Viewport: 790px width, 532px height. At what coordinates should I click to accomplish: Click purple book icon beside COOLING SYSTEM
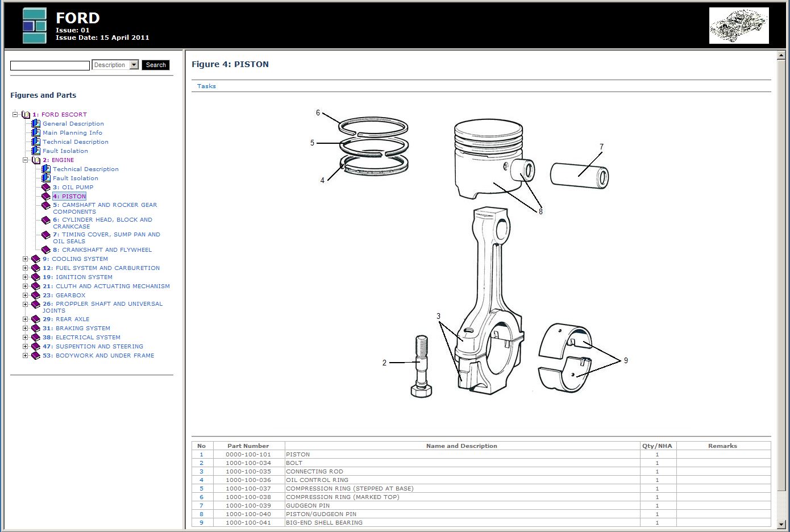pos(36,259)
